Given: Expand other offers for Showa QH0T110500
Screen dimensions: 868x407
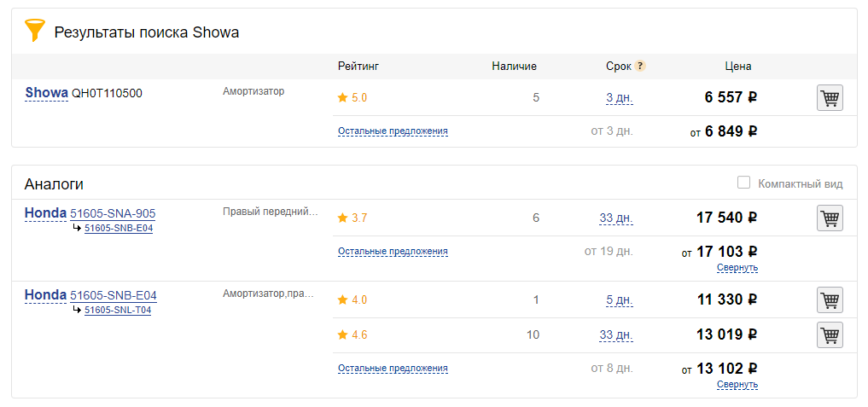Looking at the screenshot, I should (x=393, y=131).
